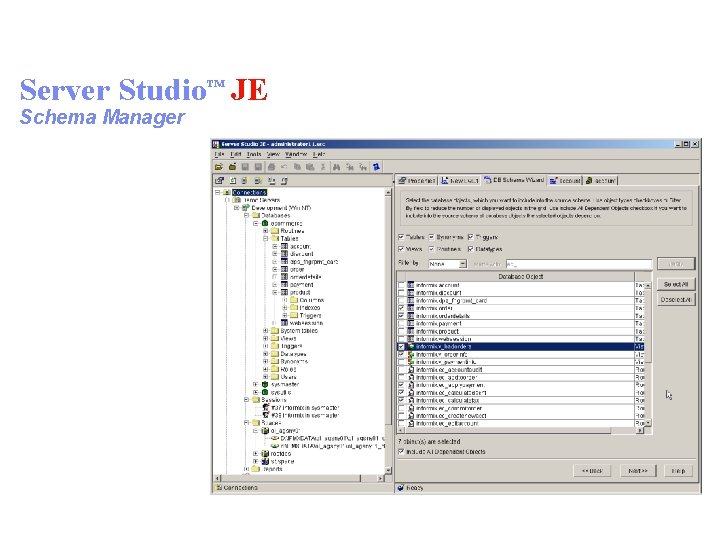Viewport: 720px width, 540px height.
Task: Click the green ecommerce database icon
Action: tap(265, 224)
